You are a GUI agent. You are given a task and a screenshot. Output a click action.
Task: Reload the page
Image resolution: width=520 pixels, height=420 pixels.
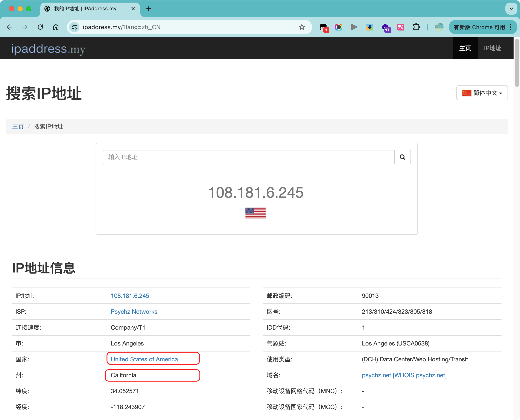point(40,27)
